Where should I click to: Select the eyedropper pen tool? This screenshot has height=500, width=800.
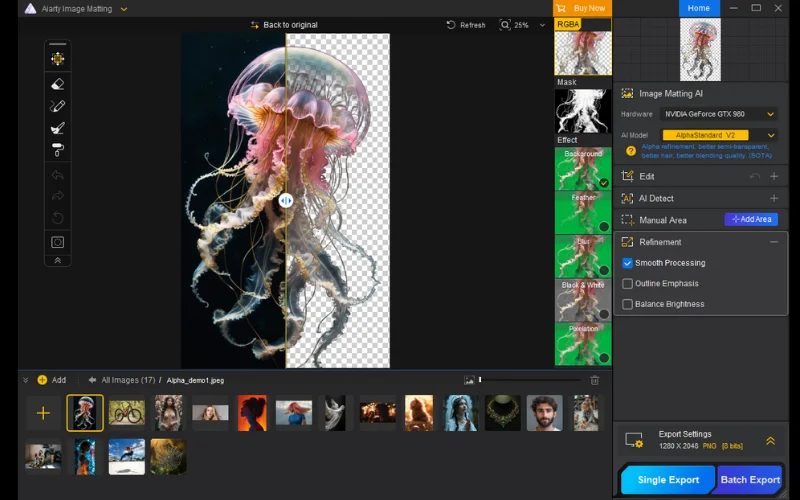tap(58, 106)
